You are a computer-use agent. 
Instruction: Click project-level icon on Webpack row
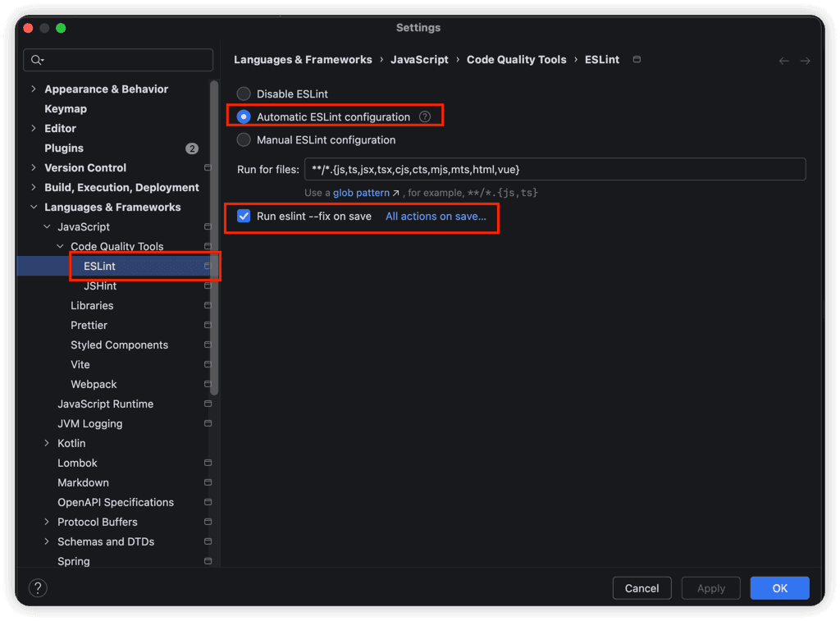[208, 384]
